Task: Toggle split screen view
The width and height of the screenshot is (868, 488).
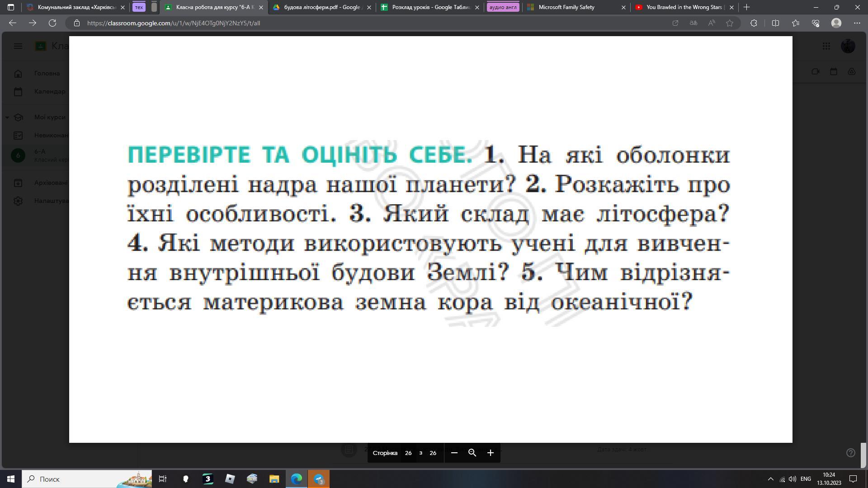Action: [x=775, y=23]
